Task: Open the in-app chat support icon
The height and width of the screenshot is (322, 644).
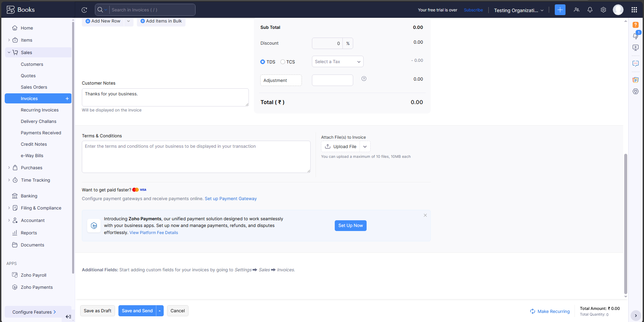Action: tap(636, 63)
